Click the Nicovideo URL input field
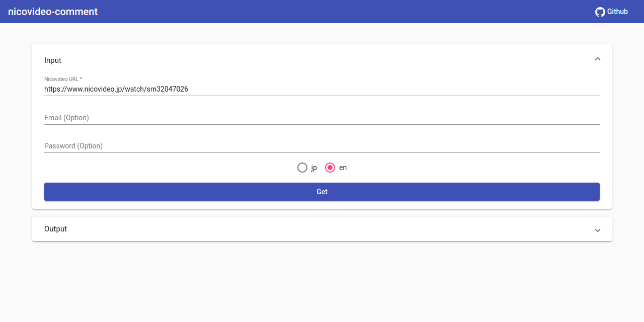 tap(322, 89)
